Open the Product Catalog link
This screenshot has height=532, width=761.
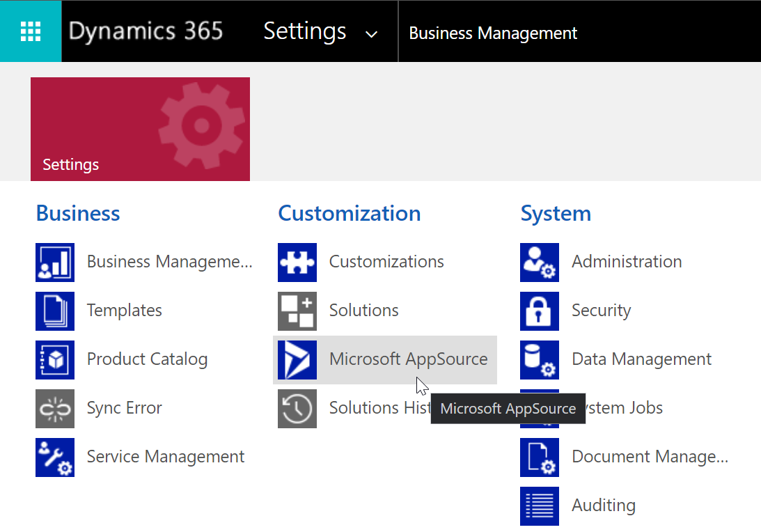pos(147,359)
